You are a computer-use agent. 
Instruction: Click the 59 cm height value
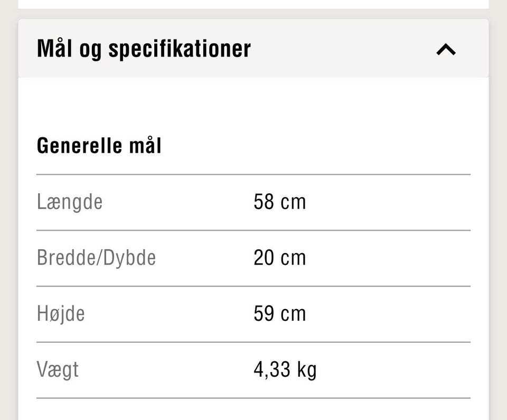[280, 314]
